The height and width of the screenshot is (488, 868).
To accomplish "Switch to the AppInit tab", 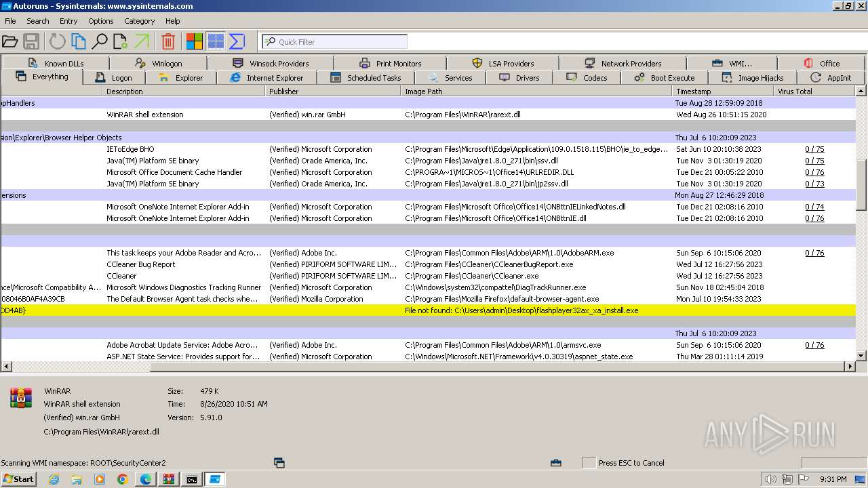I will 831,78.
